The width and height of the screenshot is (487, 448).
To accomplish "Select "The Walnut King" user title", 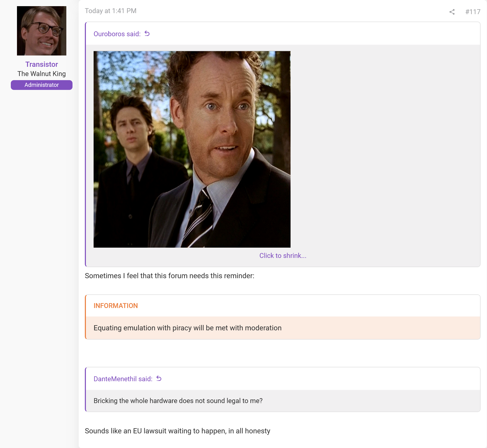I will (x=42, y=74).
